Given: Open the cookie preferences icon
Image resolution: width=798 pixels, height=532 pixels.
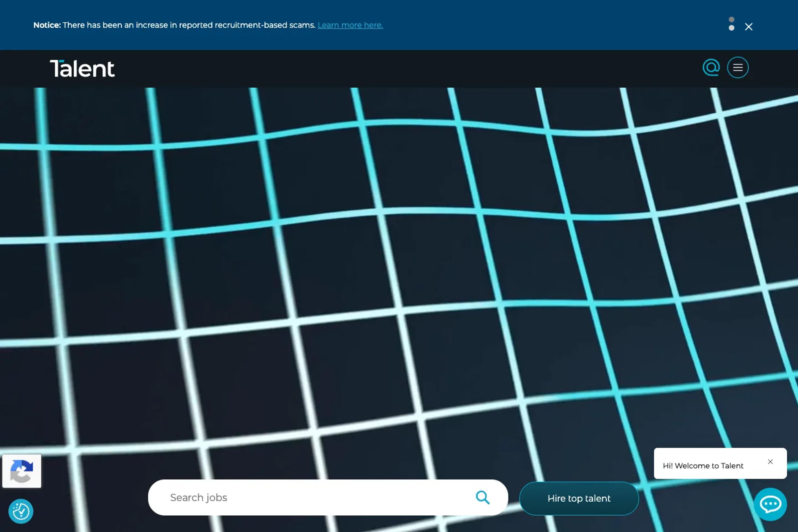Looking at the screenshot, I should click(21, 511).
